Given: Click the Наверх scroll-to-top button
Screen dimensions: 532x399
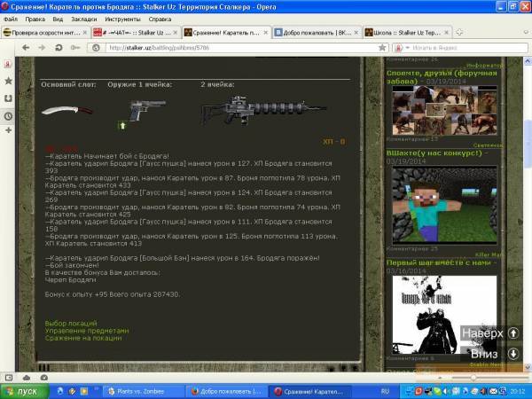Looking at the screenshot, I should [x=489, y=333].
